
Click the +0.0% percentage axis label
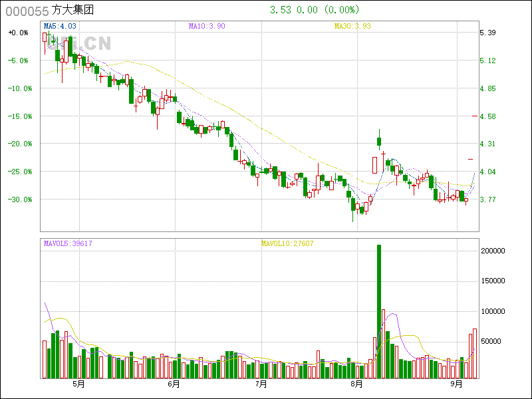click(18, 33)
